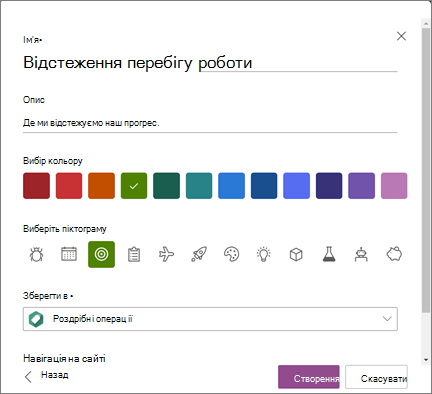
Task: Select the dark blue color swatch
Action: (x=264, y=186)
